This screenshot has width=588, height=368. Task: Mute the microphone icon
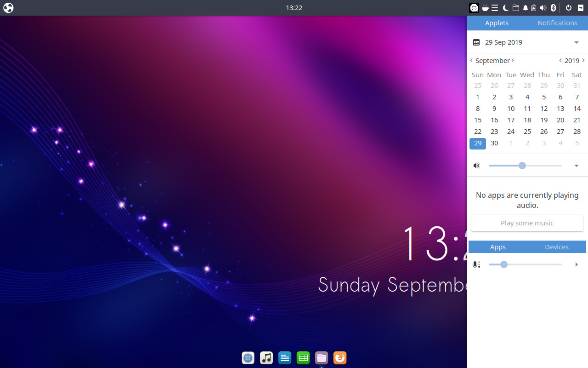476,264
